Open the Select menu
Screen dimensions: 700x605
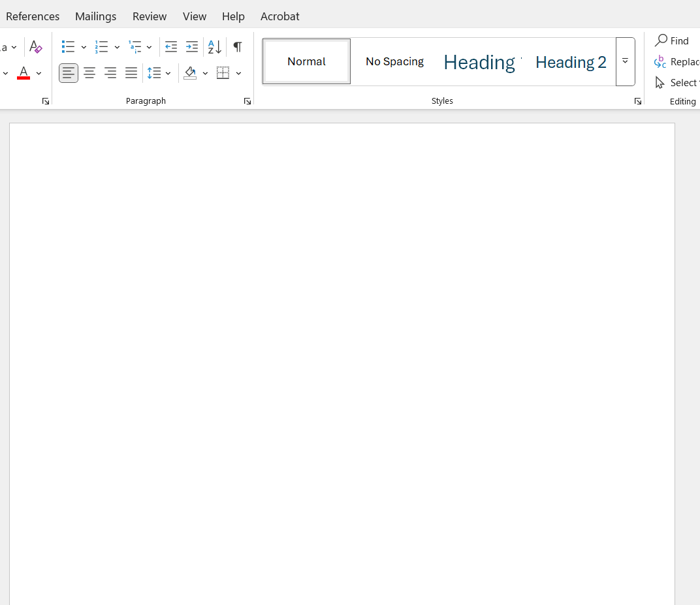pos(676,82)
